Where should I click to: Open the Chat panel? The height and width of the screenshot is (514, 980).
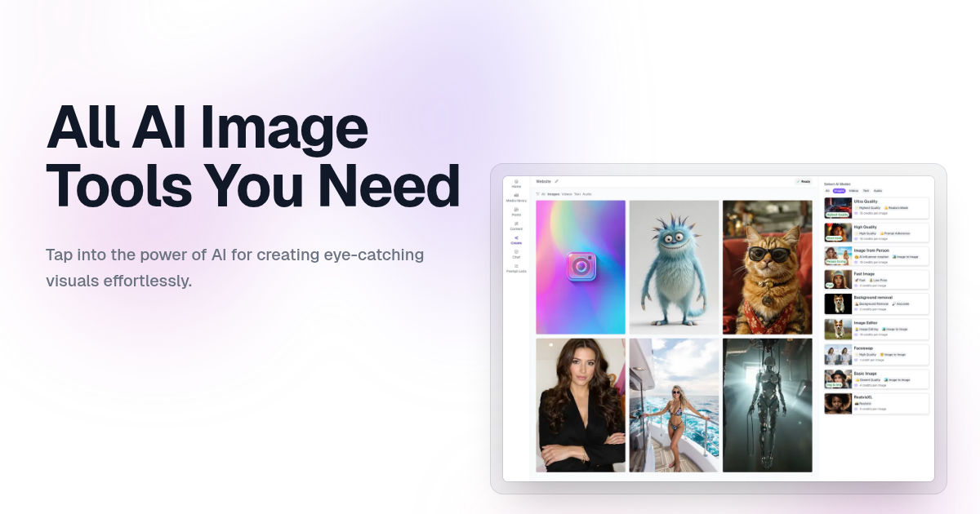pyautogui.click(x=517, y=256)
